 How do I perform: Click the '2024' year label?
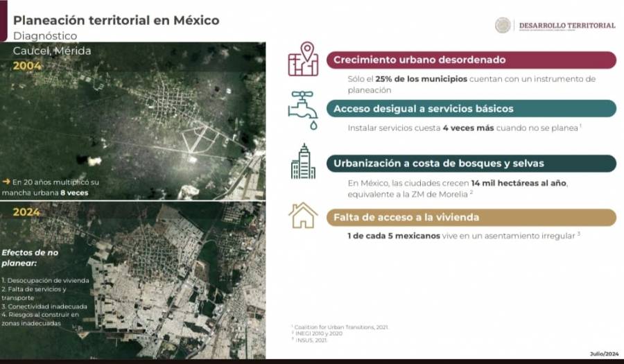click(x=26, y=212)
